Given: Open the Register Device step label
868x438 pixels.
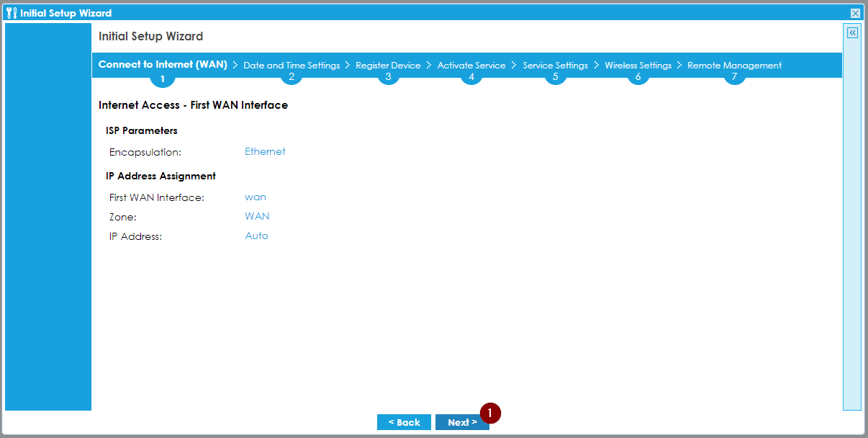Looking at the screenshot, I should pos(388,65).
